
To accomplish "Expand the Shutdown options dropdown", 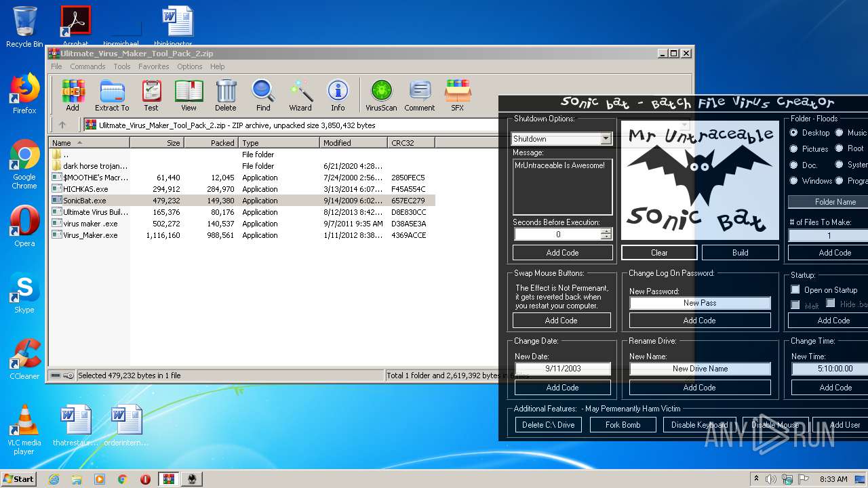I will coord(606,139).
